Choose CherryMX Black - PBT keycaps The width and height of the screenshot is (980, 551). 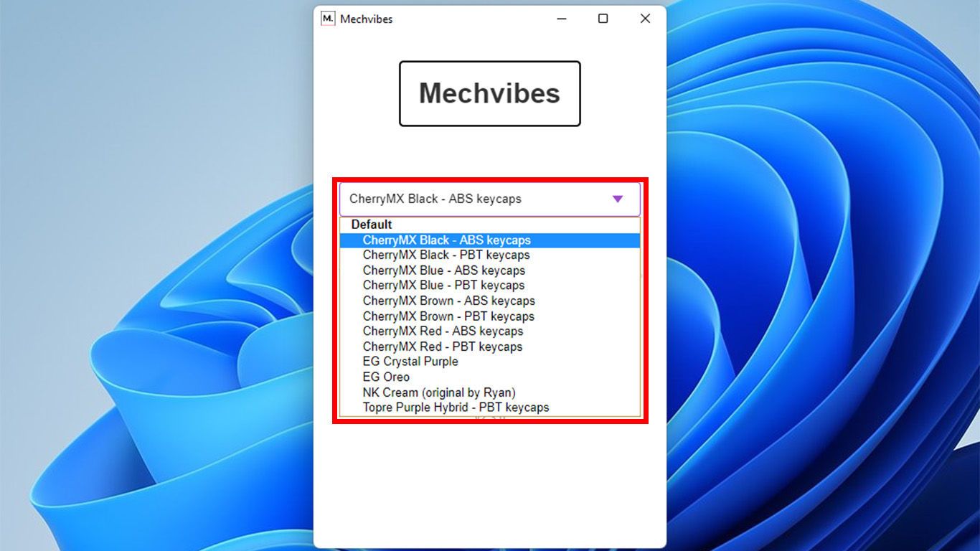(x=490, y=255)
